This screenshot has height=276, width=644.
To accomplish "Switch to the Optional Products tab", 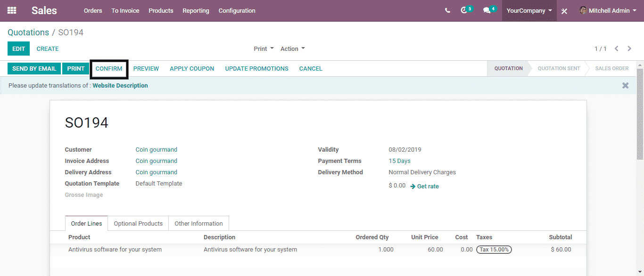I will (x=138, y=223).
